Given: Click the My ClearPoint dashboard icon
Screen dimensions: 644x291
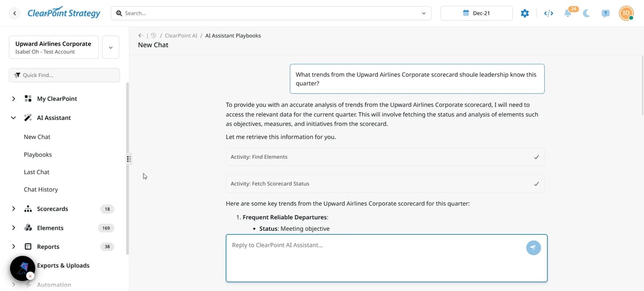Looking at the screenshot, I should pos(28,99).
